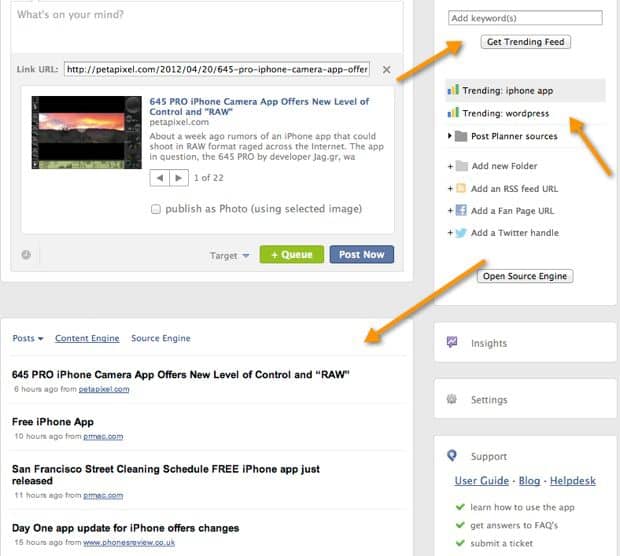Viewport: 620px width, 556px height.
Task: Click the learn how to use checkmark
Action: [460, 507]
